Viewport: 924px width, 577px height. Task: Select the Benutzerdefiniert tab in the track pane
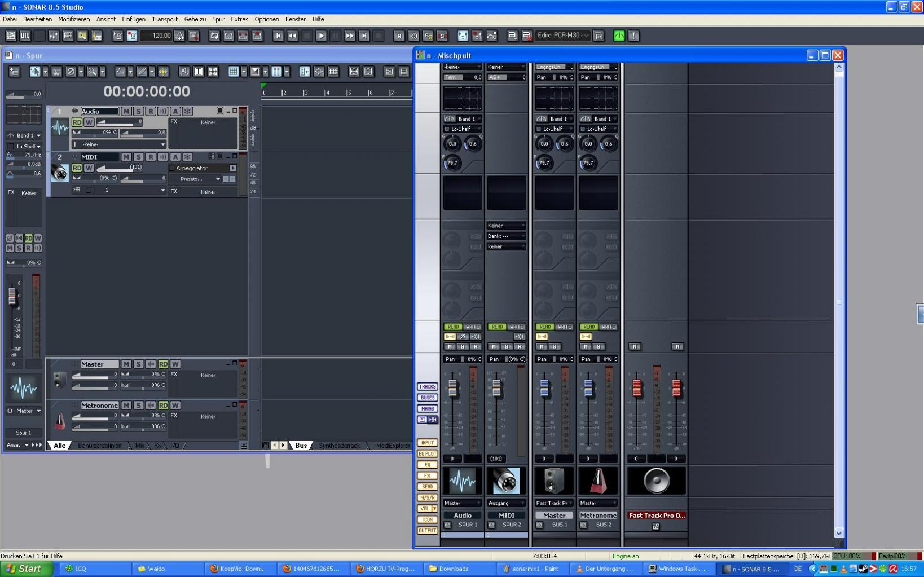tap(100, 446)
